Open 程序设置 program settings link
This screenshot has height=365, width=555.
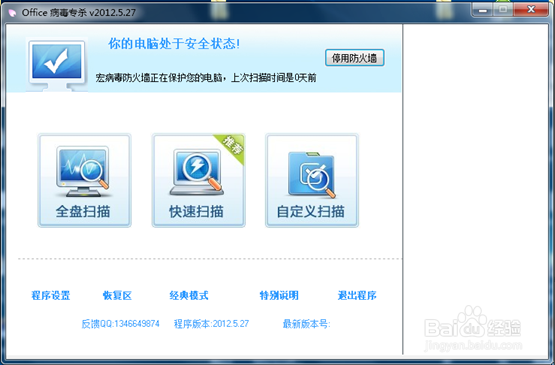point(51,295)
